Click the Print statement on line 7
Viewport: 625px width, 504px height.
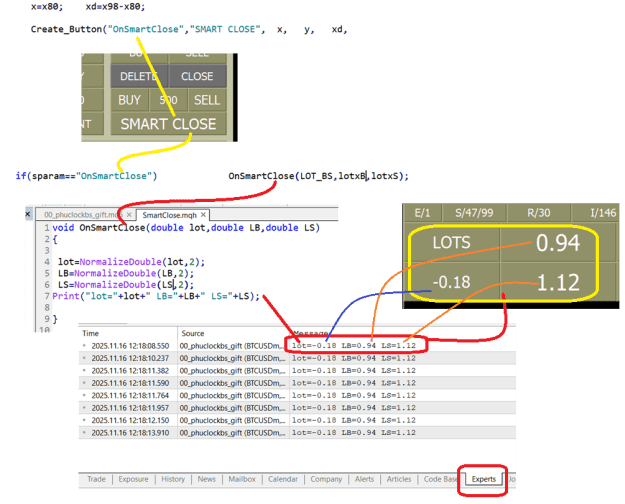[x=156, y=296]
